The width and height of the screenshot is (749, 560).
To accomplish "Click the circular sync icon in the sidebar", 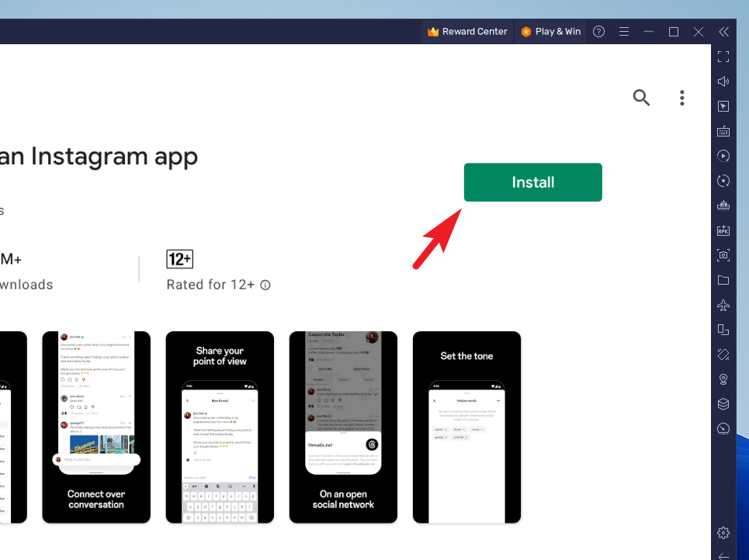I will click(723, 181).
